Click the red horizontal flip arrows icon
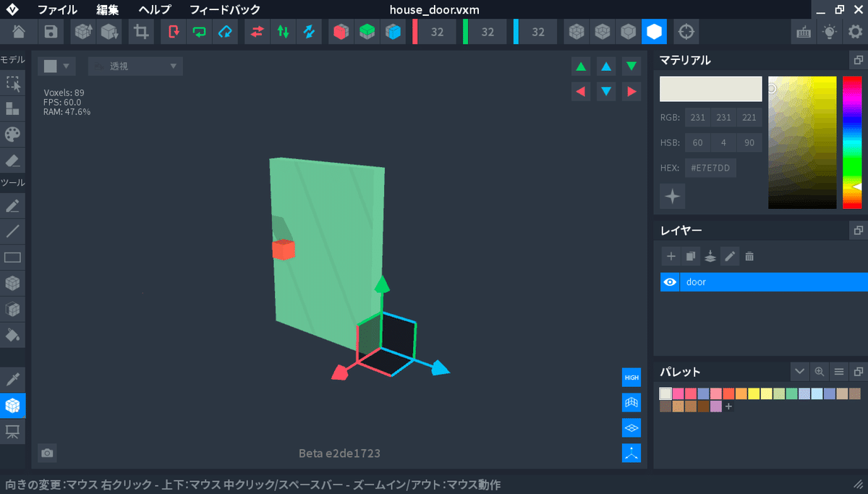868x494 pixels. point(258,32)
